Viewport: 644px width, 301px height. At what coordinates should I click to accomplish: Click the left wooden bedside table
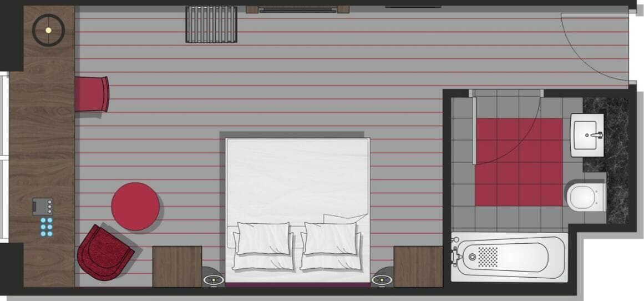177,266
